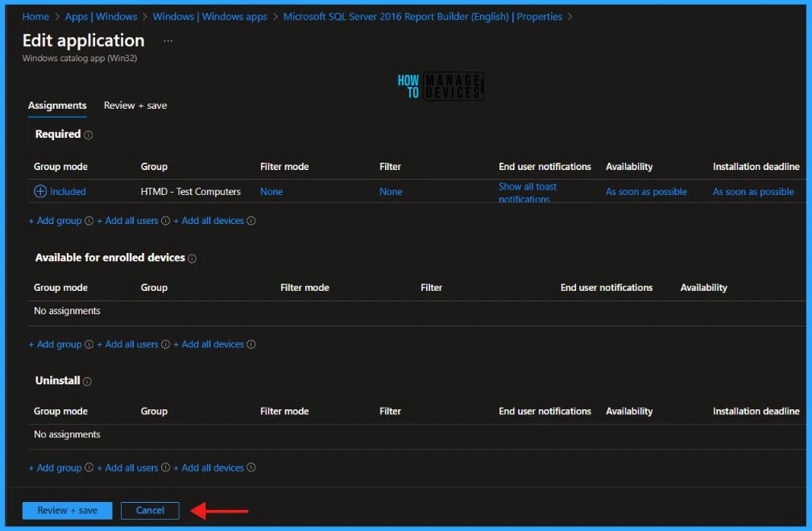The height and width of the screenshot is (531, 812).
Task: Open the ellipsis menu next to Edit application
Action: [168, 41]
